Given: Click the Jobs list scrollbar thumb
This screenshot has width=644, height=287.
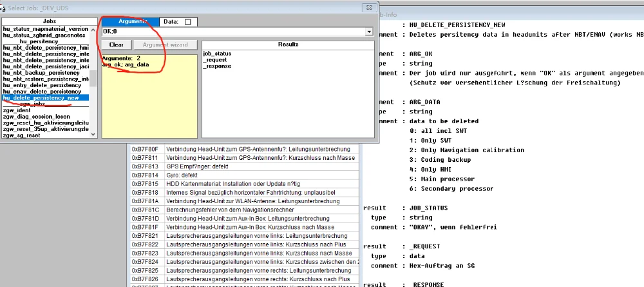Looking at the screenshot, I should tap(93, 78).
